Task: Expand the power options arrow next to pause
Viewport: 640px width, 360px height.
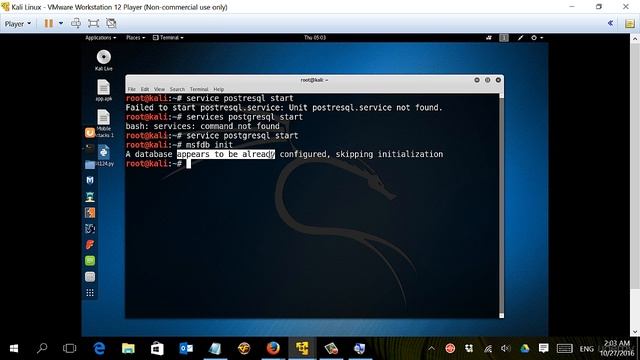Action: click(x=61, y=23)
